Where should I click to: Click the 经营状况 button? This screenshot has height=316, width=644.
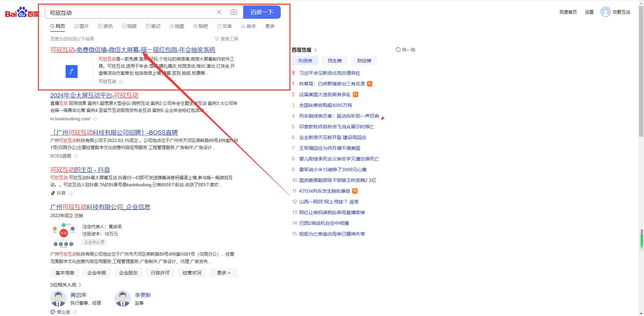(192, 273)
